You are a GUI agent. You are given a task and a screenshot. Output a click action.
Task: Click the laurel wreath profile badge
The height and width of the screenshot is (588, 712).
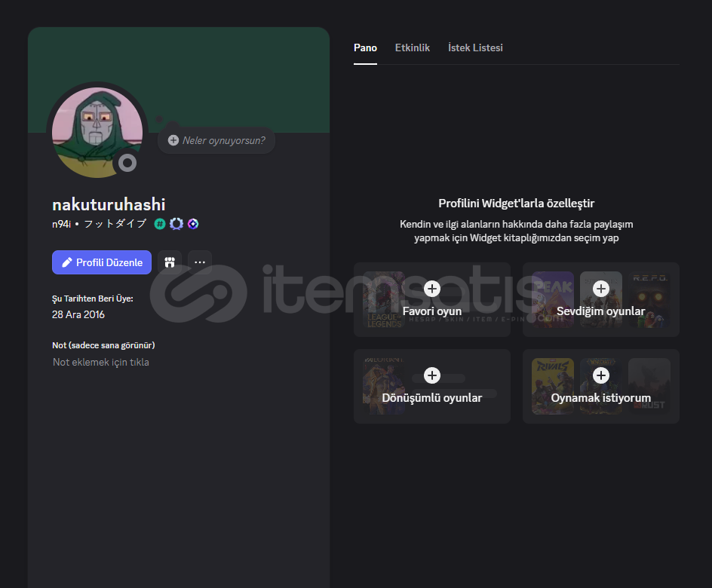(176, 224)
